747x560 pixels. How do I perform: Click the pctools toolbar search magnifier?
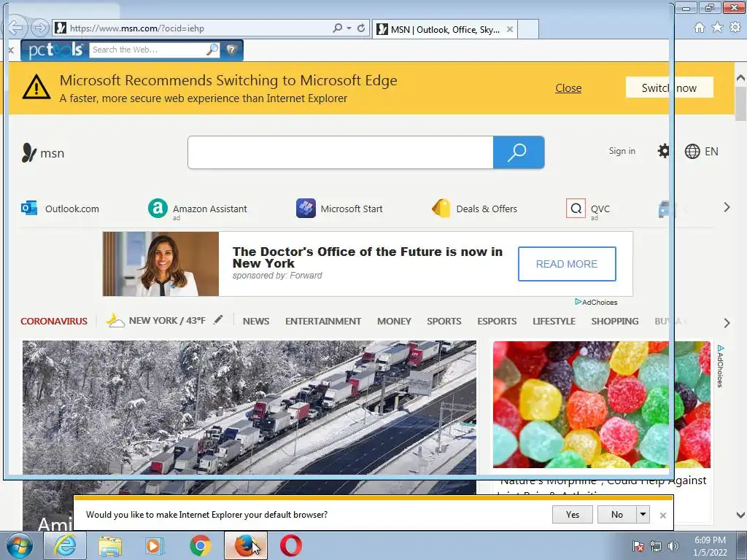(212, 50)
